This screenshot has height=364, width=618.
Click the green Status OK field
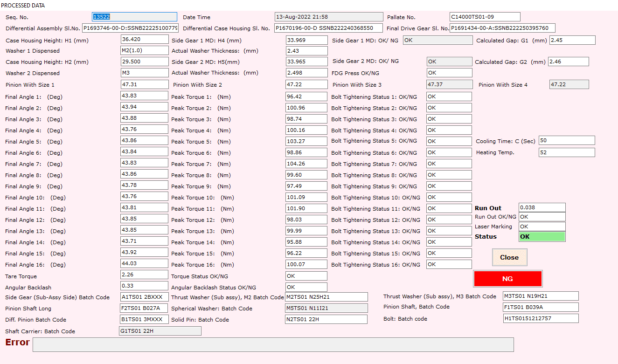[x=542, y=236]
